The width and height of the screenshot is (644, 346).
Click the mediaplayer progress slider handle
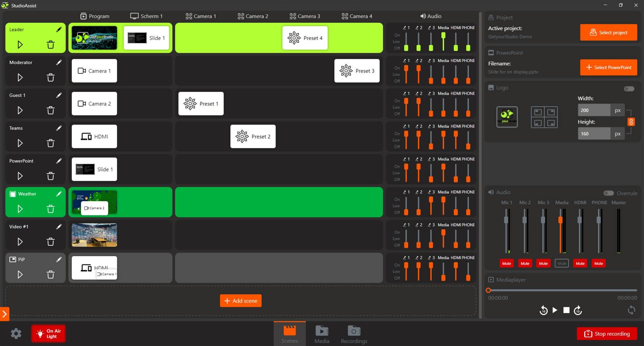click(488, 290)
